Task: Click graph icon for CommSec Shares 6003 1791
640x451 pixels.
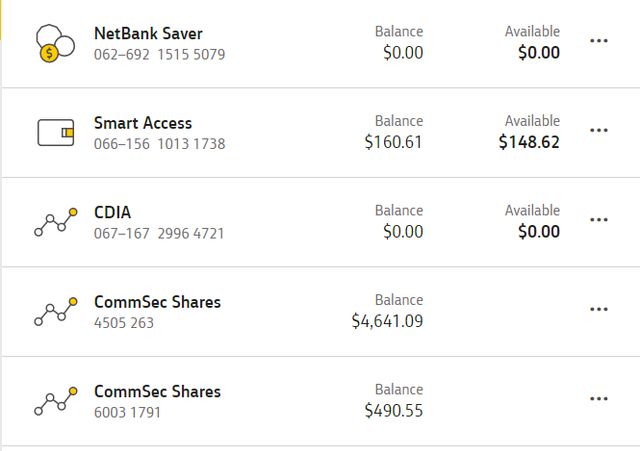Action: click(x=56, y=401)
